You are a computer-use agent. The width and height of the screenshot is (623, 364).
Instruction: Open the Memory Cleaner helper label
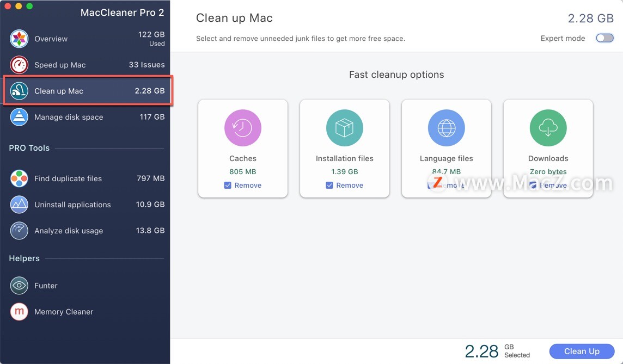click(x=64, y=312)
